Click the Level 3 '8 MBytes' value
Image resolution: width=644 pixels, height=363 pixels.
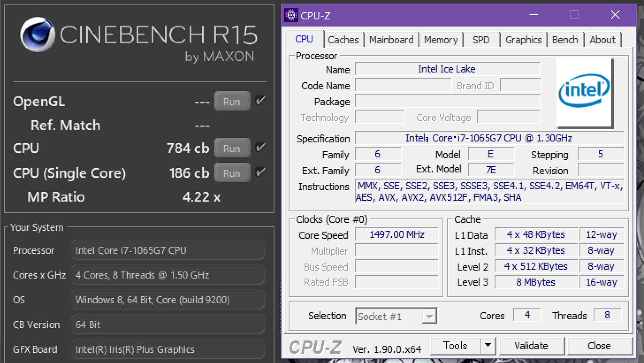pos(536,282)
